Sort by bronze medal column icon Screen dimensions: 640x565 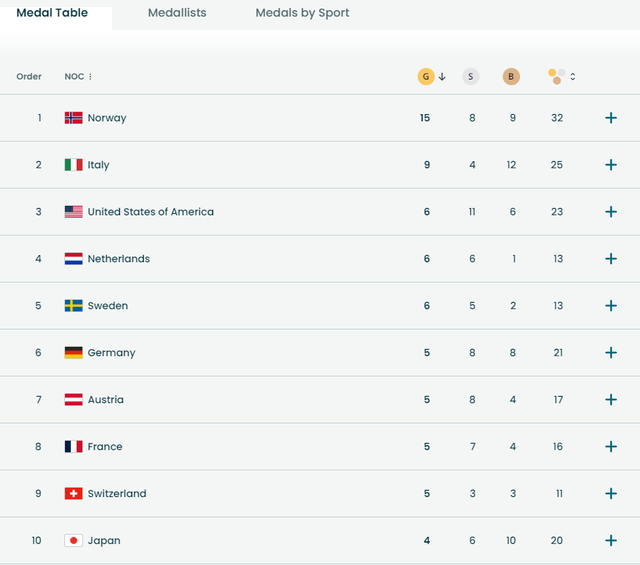pos(511,76)
